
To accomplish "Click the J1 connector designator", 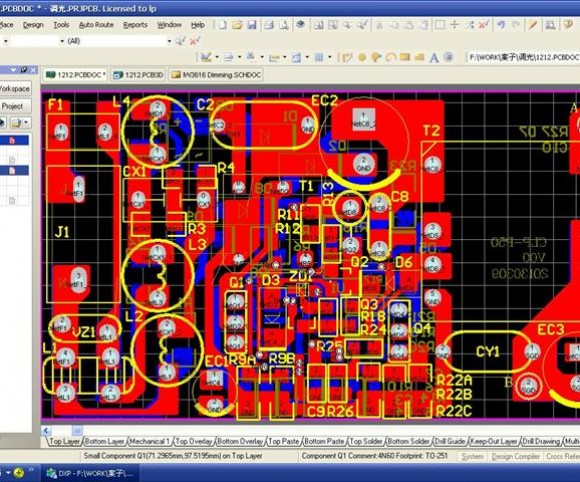I will [62, 232].
